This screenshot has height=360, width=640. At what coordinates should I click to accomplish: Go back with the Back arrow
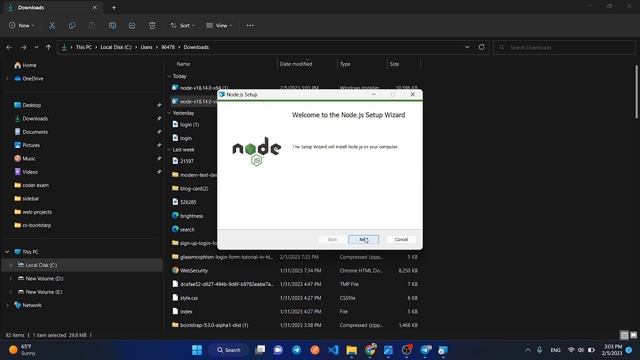pyautogui.click(x=9, y=47)
